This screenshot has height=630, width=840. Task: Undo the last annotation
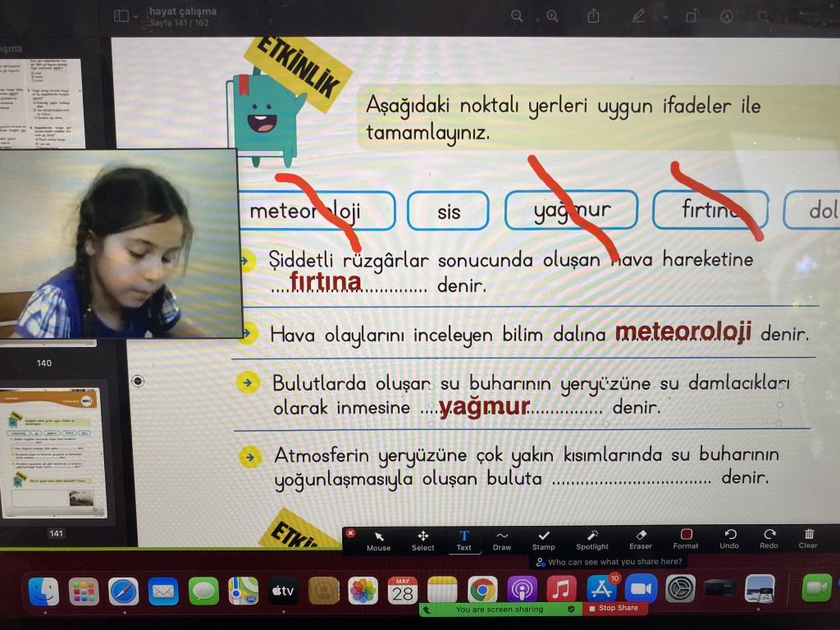pyautogui.click(x=729, y=538)
